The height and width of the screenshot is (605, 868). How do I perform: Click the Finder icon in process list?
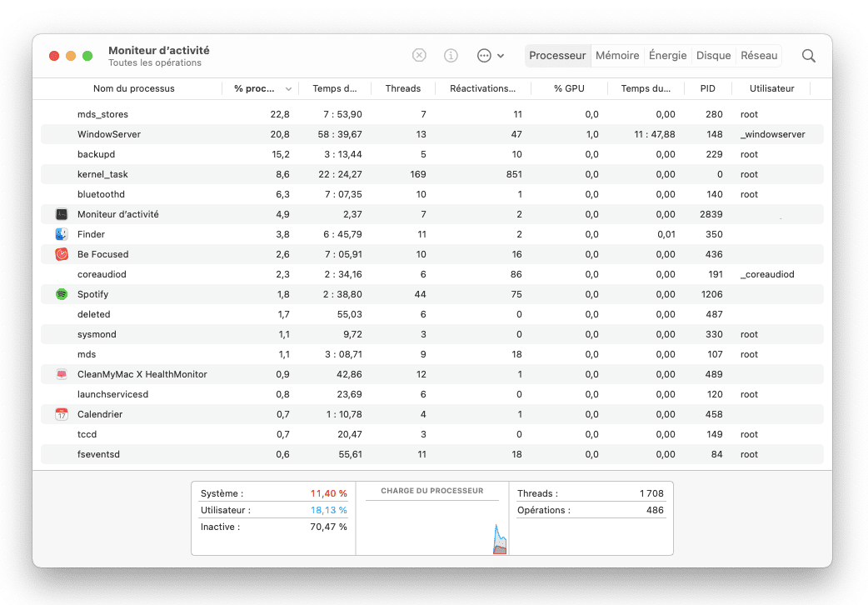coord(62,234)
